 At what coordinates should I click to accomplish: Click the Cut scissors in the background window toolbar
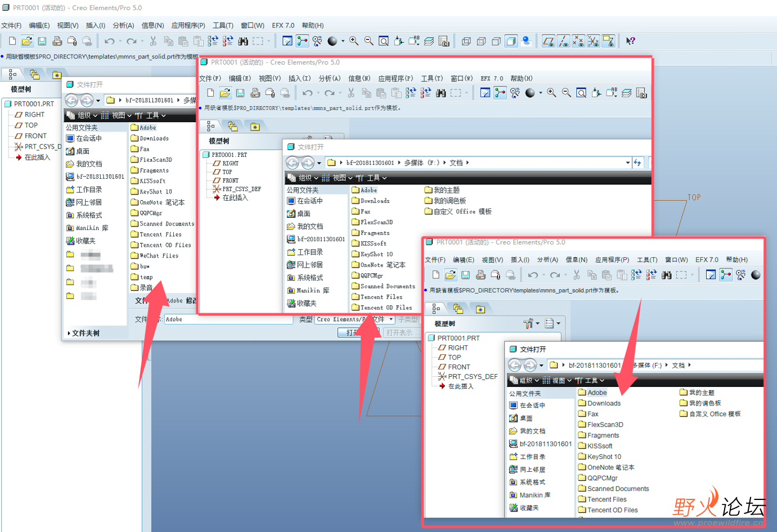pyautogui.click(x=153, y=41)
